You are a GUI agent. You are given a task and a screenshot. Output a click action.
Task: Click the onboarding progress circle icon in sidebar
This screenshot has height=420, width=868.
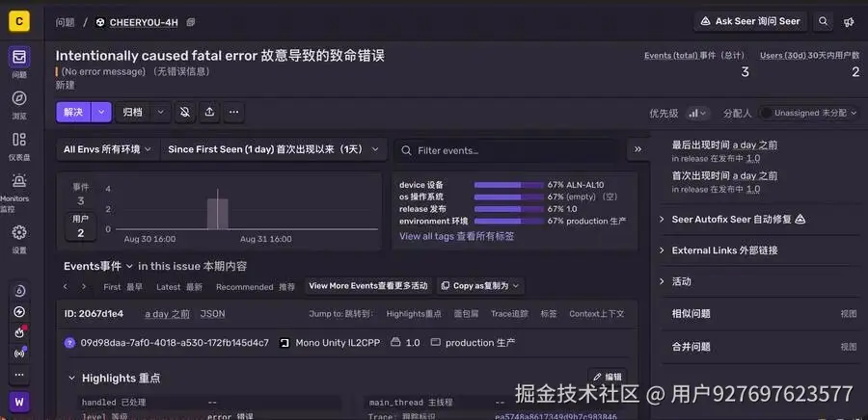coord(19,291)
